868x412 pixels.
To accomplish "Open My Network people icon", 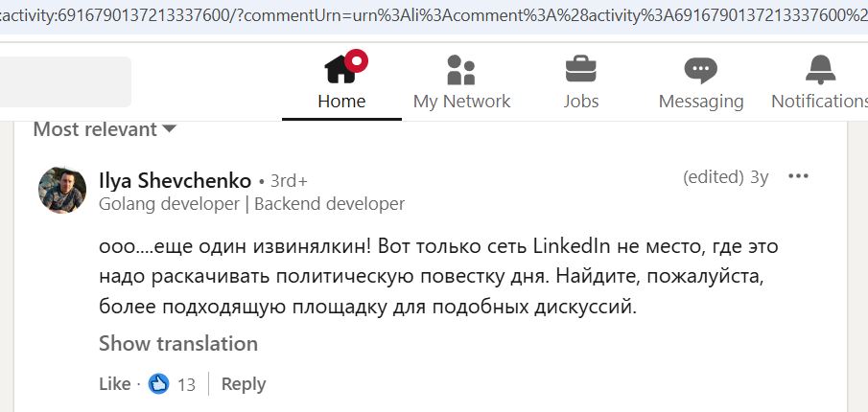I will [461, 70].
